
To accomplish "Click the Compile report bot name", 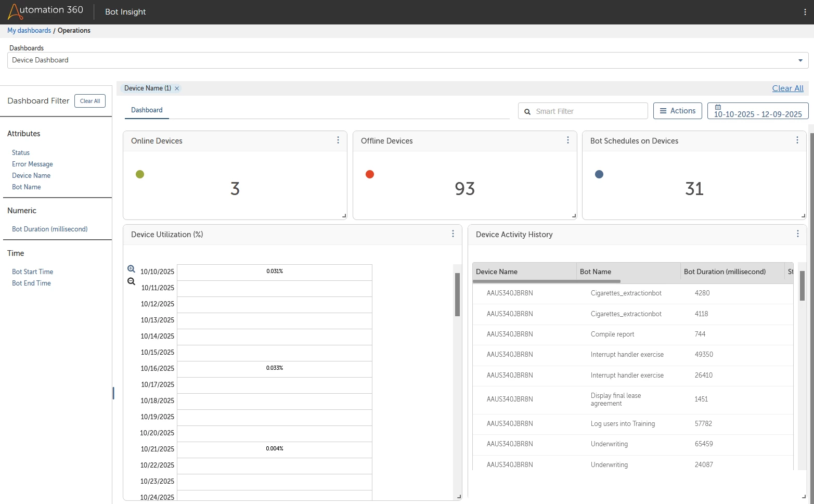I will (x=613, y=334).
